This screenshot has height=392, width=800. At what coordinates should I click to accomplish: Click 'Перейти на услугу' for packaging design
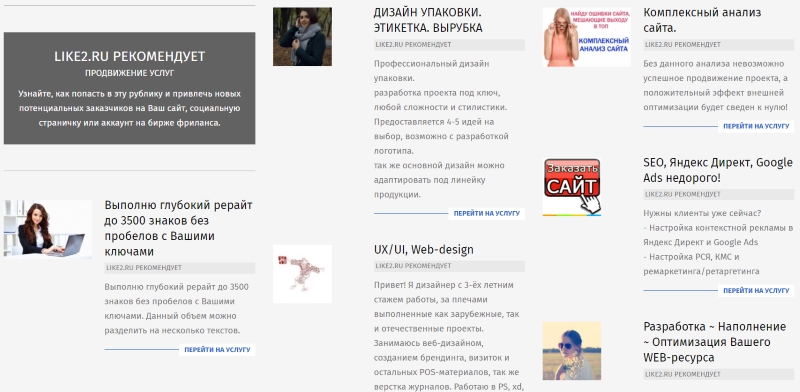click(x=487, y=213)
